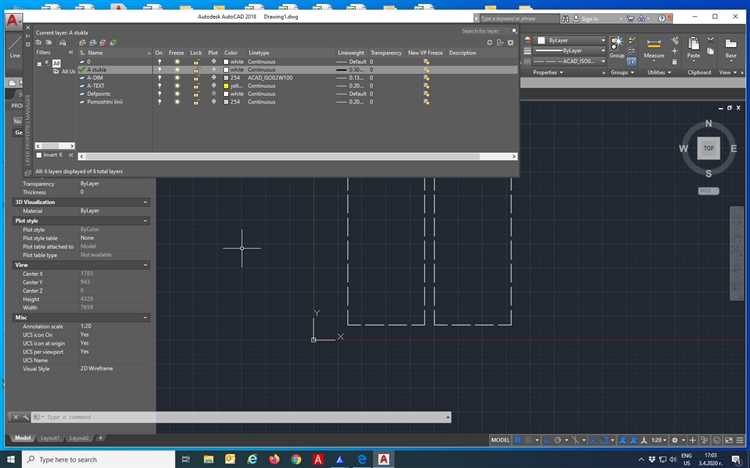This screenshot has width=750, height=468.
Task: Click the Name column header in layers
Action: [96, 52]
